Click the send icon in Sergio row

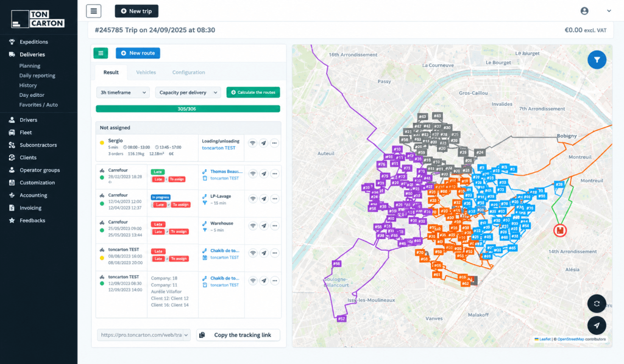click(x=263, y=143)
